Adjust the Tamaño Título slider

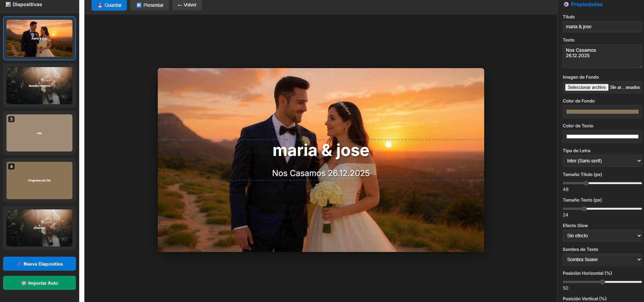(x=602, y=183)
